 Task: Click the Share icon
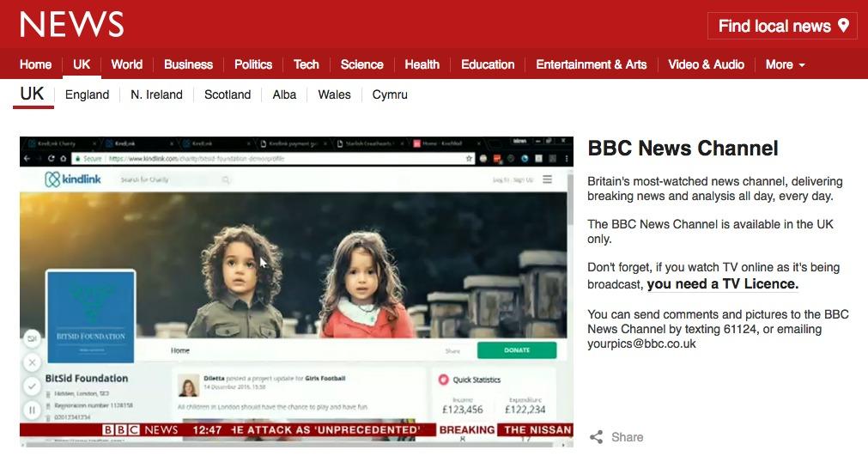click(596, 437)
